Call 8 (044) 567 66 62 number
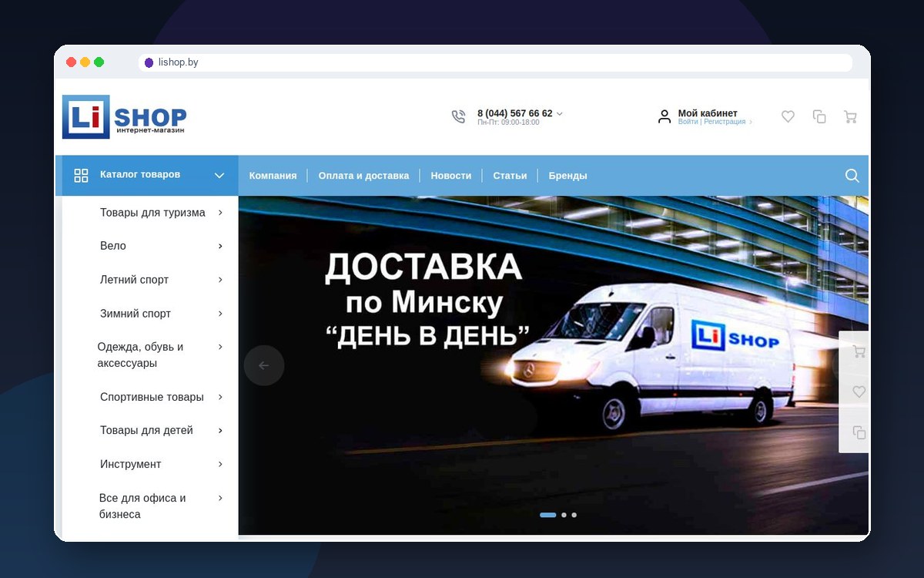Image resolution: width=924 pixels, height=578 pixels. [x=514, y=113]
